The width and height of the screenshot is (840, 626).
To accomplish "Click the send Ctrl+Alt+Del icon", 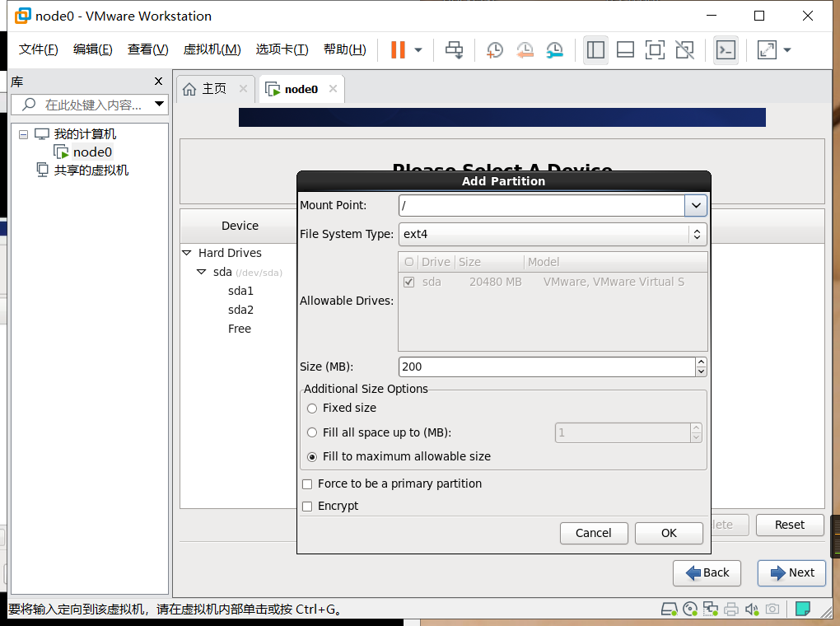I will [455, 50].
